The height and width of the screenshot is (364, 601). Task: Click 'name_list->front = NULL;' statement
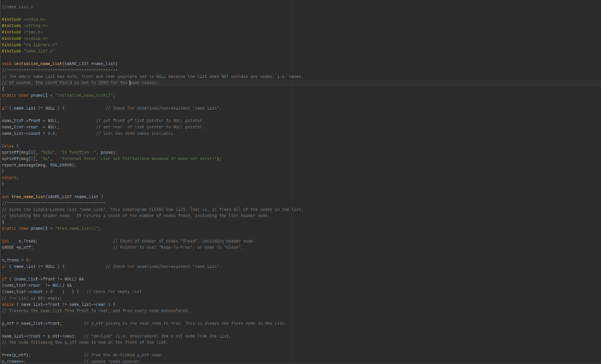[x=31, y=121]
